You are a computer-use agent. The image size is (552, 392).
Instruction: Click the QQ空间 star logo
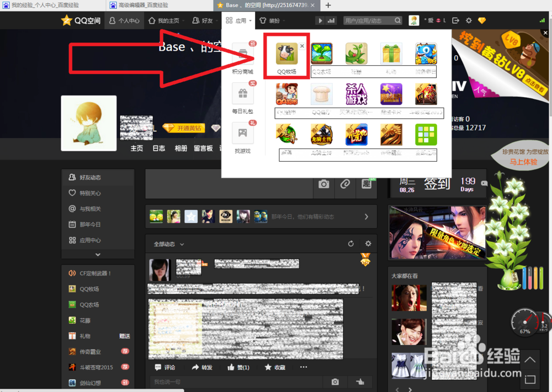(x=81, y=20)
